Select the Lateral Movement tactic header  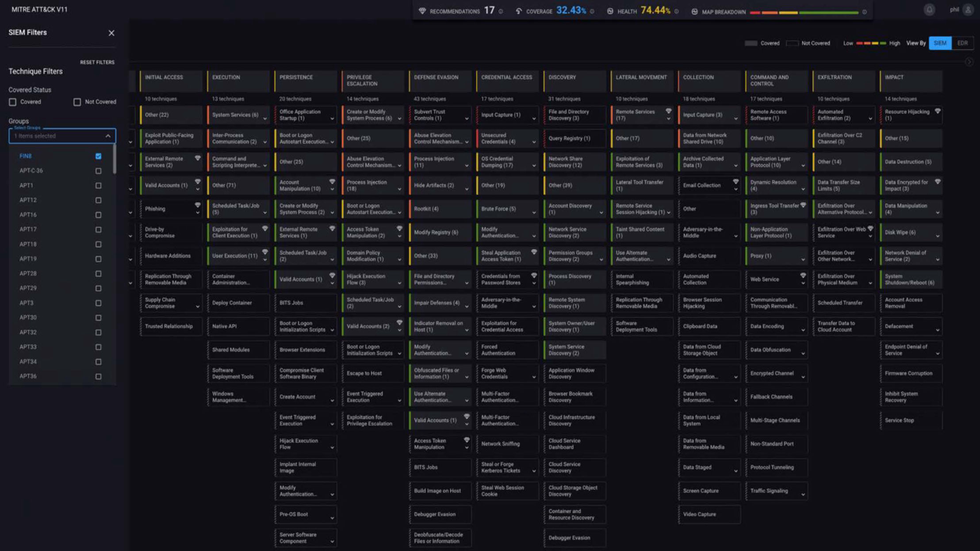click(x=642, y=80)
